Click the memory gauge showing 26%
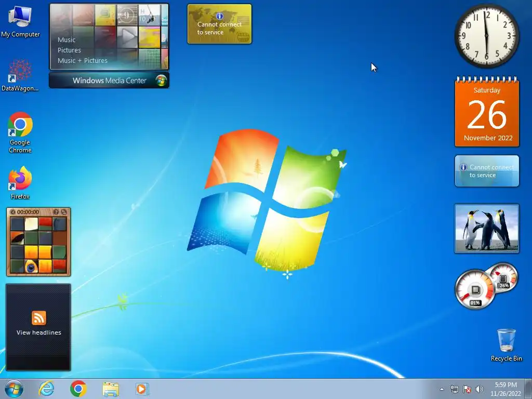Viewport: 532px width, 399px height. tap(503, 278)
